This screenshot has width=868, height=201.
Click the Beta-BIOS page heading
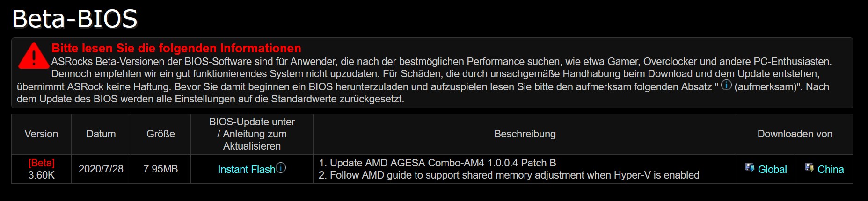click(75, 19)
